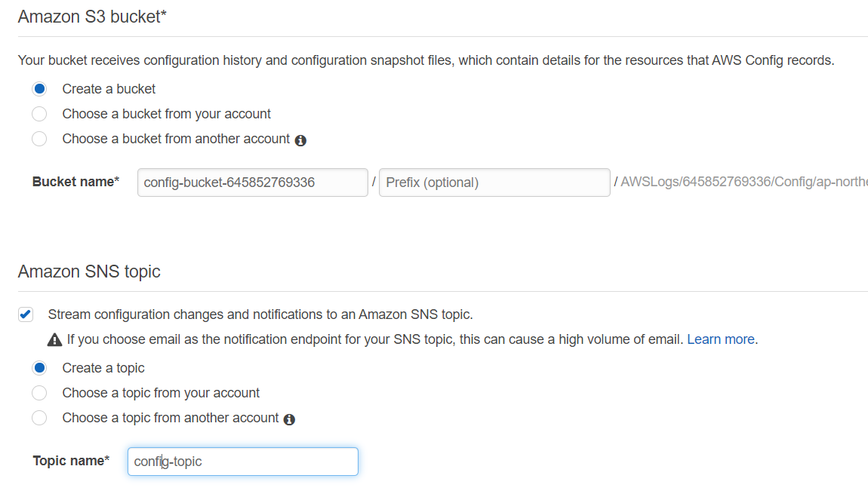Click the Amazon SNS topic section heading

pyautogui.click(x=89, y=271)
